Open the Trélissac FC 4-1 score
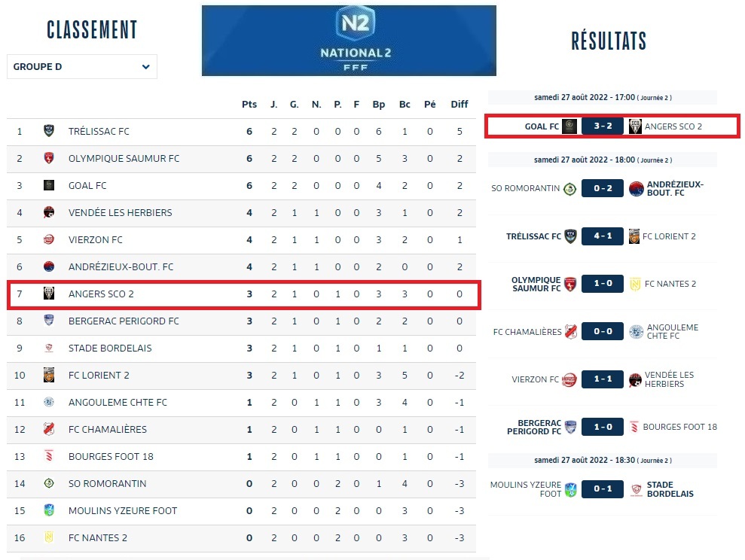 (x=602, y=236)
